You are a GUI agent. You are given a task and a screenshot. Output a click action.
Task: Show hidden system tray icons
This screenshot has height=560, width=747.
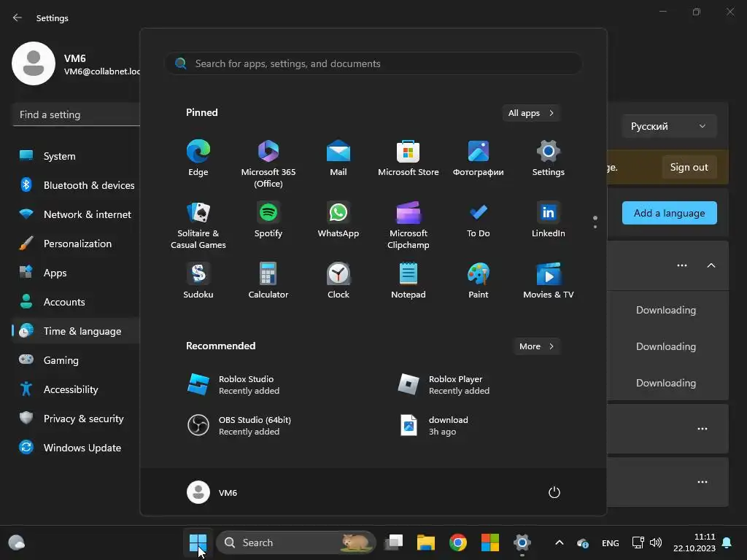[x=560, y=542]
